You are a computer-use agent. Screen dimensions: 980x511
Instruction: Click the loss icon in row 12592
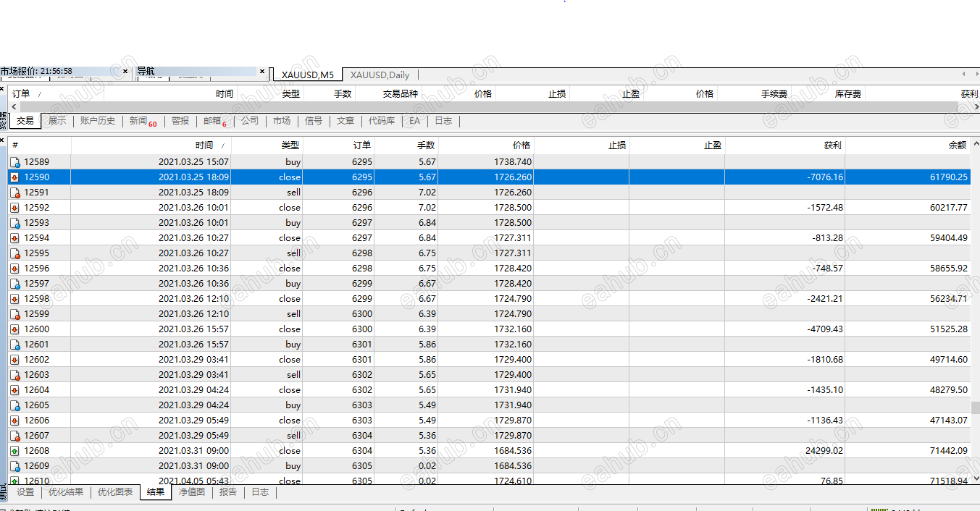tap(14, 208)
